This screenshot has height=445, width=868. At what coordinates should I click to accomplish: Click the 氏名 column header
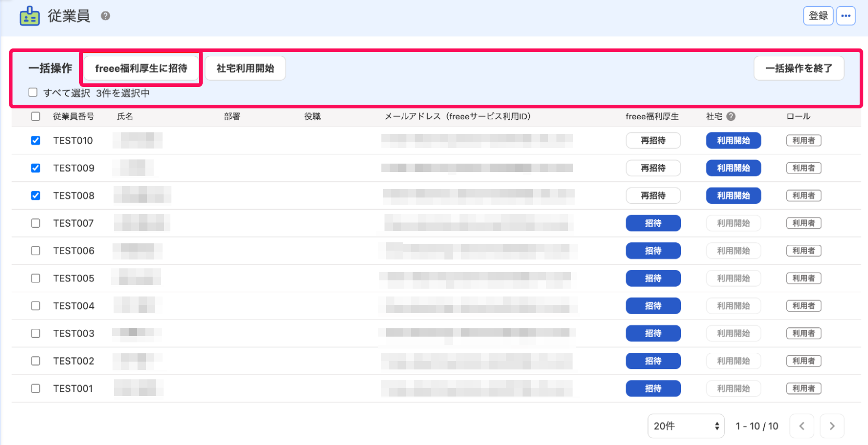tap(125, 116)
